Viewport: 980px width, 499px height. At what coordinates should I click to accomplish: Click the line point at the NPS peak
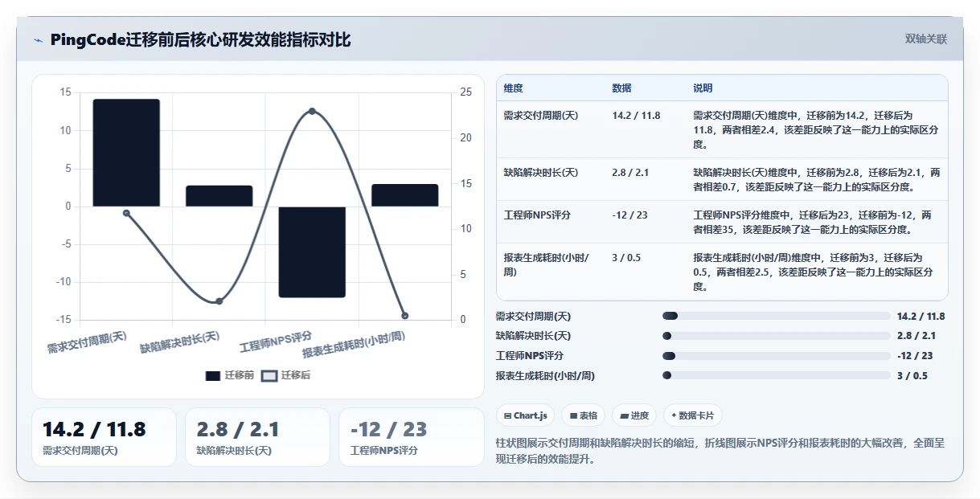pyautogui.click(x=312, y=111)
